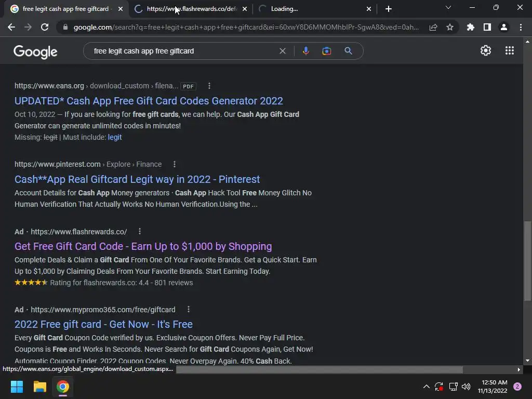The image size is (532, 399).
Task: Close the flashrewards.co tab
Action: [x=245, y=9]
